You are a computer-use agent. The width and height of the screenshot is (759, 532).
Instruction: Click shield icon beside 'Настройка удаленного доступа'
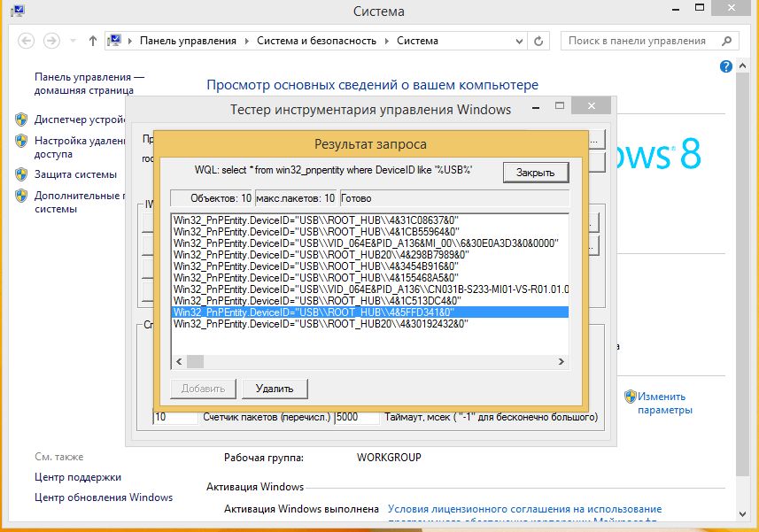(21, 141)
